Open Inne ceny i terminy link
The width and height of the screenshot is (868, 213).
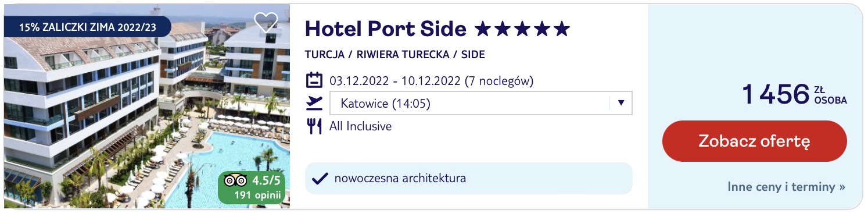[786, 187]
